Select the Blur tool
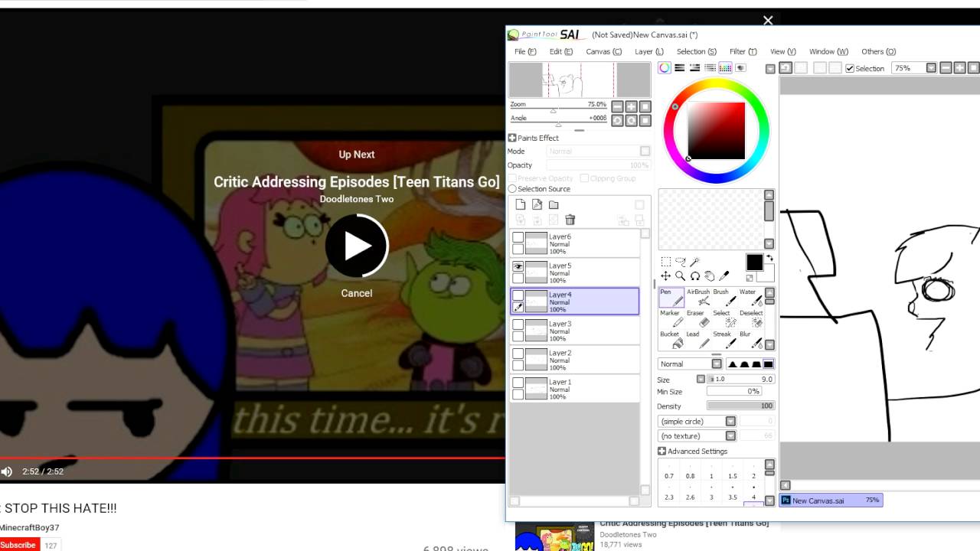980x551 pixels. [750, 339]
